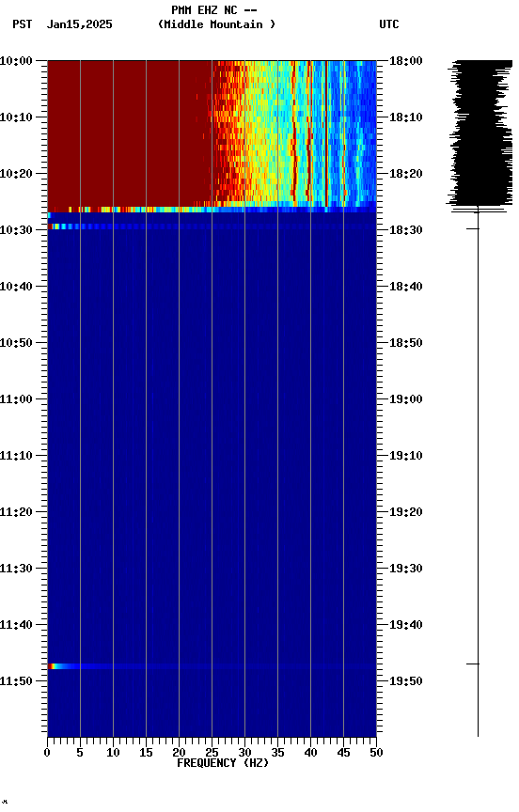
Task: Click the 11:00 PST time label
Action: [16, 399]
